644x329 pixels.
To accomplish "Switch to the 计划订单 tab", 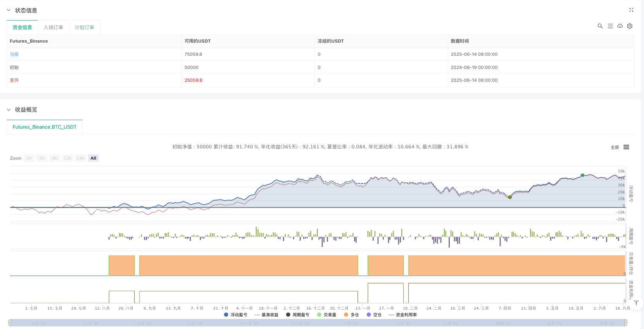I will (84, 28).
